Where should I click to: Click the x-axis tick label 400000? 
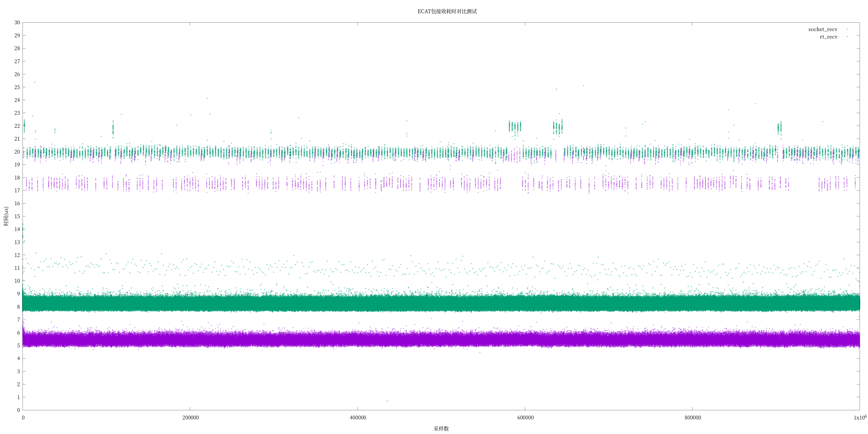click(x=358, y=418)
